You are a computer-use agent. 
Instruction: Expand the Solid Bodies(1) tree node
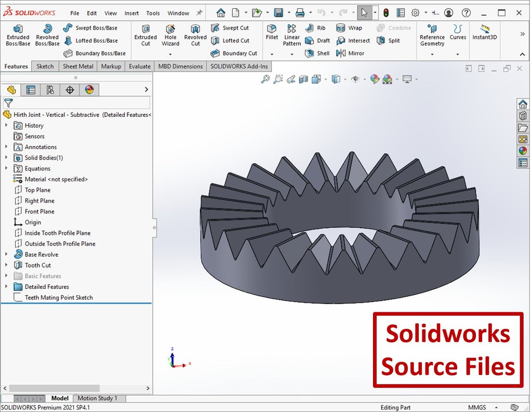[x=6, y=157]
